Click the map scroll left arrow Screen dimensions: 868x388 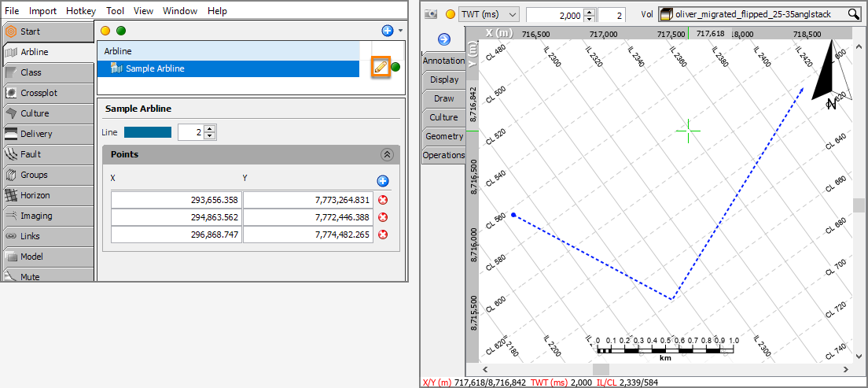click(485, 369)
